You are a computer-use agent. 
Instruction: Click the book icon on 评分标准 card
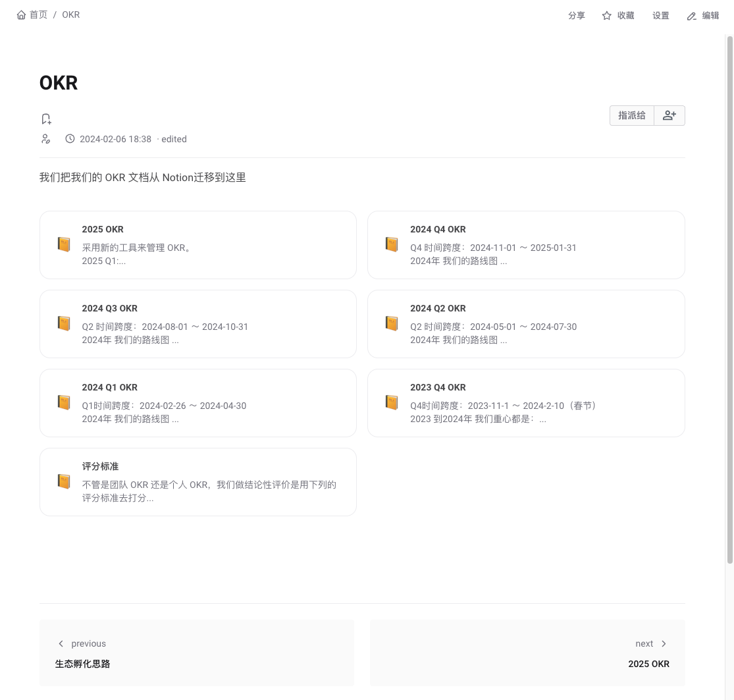[x=64, y=481]
